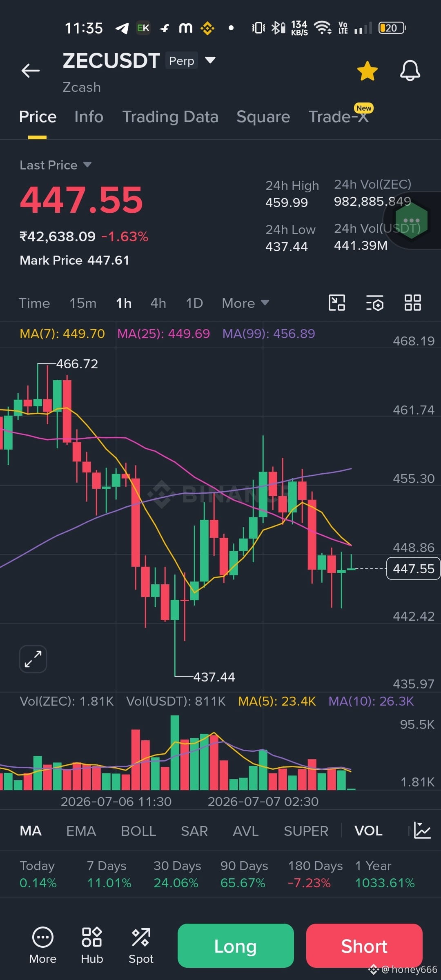Tap the 466.72 high marker on chart

77,364
